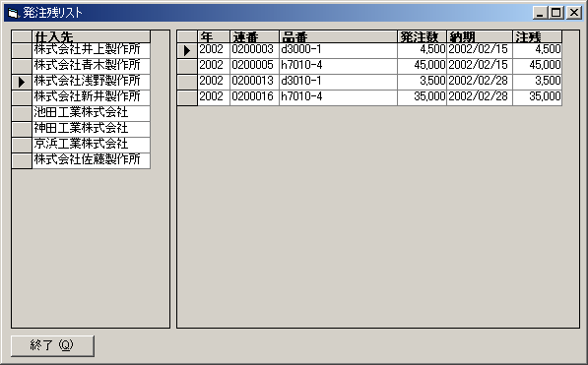The height and width of the screenshot is (365, 588).
Task: Click year cell 2002 in order 0200005 row
Action: point(214,66)
